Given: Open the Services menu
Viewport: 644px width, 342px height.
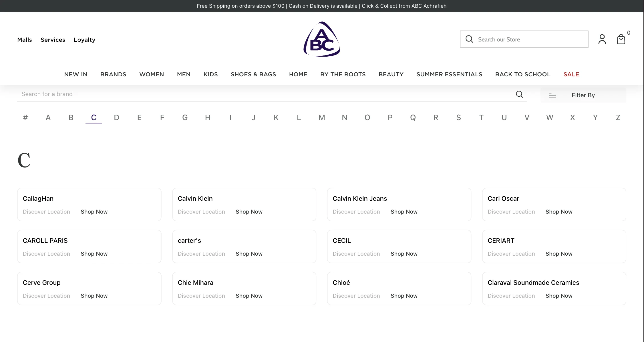Looking at the screenshot, I should (x=53, y=40).
